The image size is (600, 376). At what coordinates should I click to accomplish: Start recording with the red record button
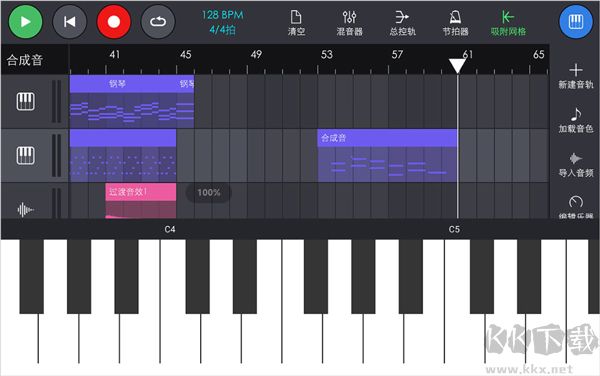pyautogui.click(x=114, y=22)
